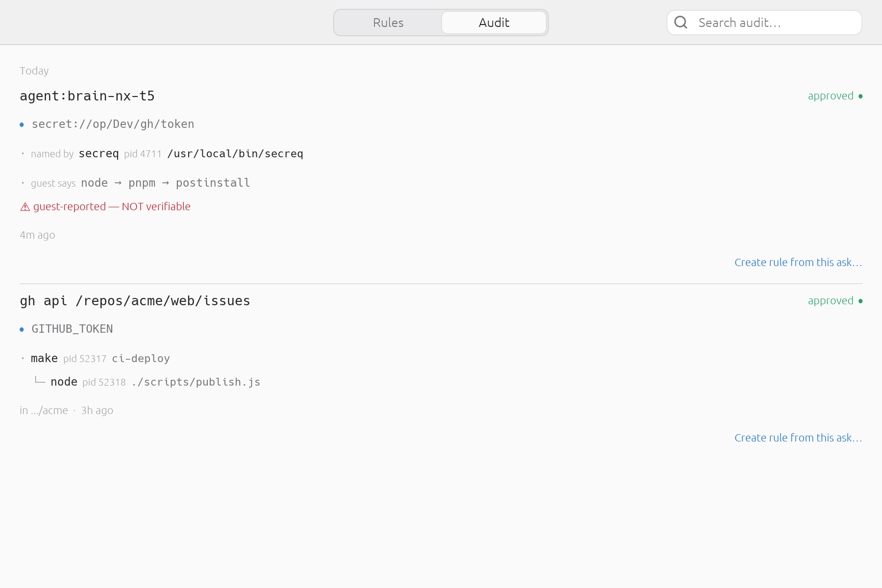Screen dimensions: 882x588
Task: Click the Today section header
Action: (34, 71)
